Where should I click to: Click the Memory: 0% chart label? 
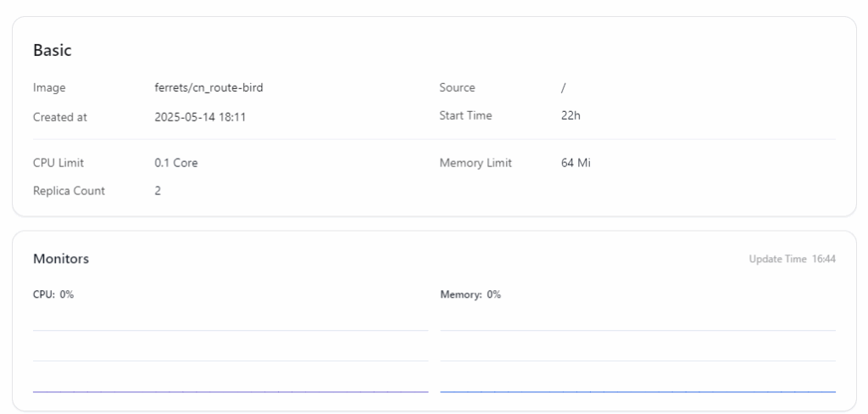click(470, 294)
